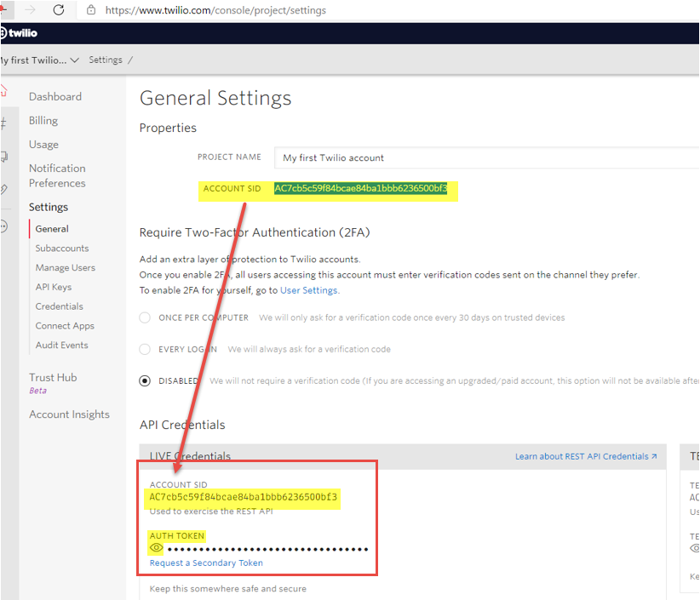The height and width of the screenshot is (600, 700).
Task: Select the Every Login 2FA option
Action: 145,349
